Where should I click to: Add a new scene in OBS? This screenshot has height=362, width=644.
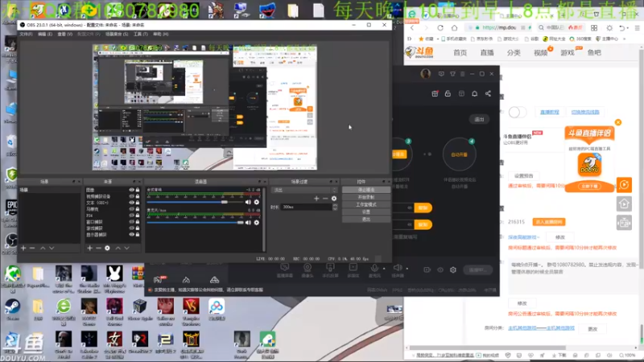23,249
